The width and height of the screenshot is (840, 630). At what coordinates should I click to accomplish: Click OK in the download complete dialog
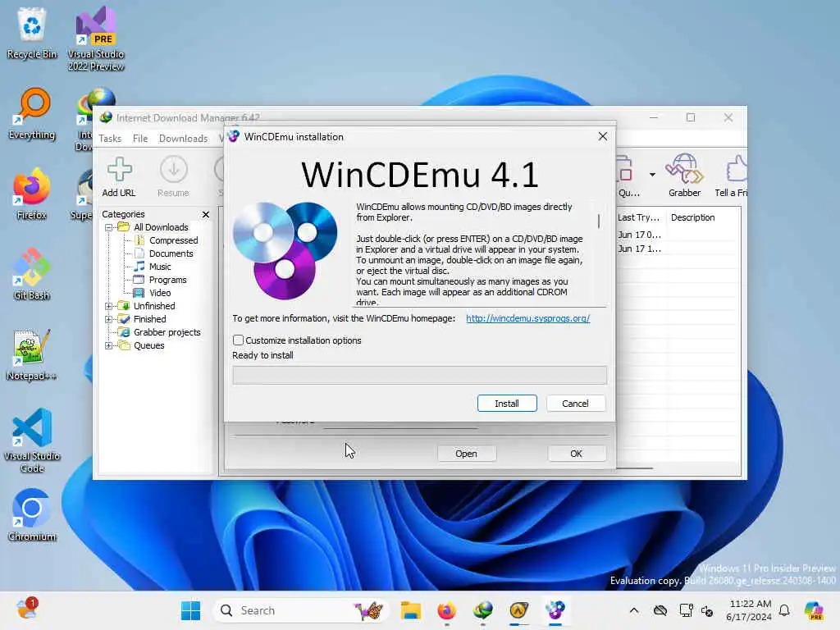576,454
